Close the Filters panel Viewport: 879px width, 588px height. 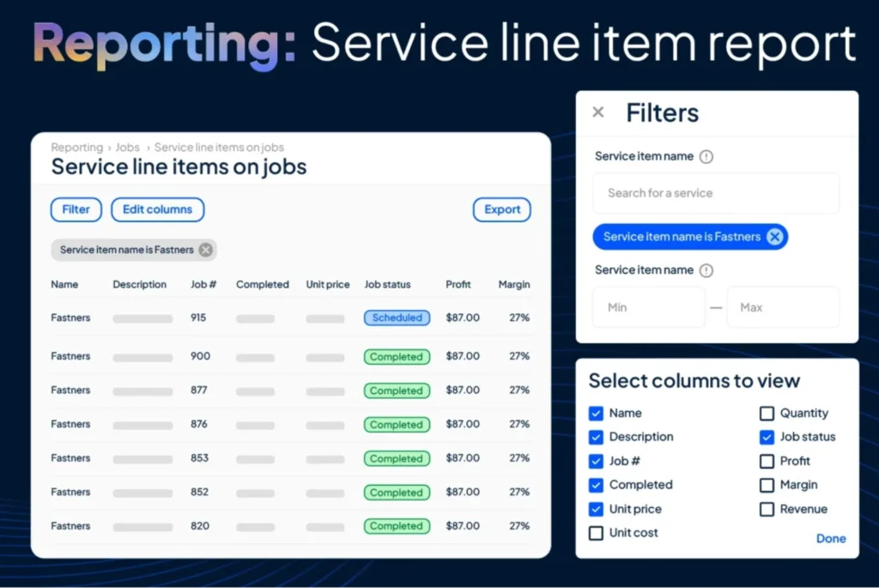point(597,112)
